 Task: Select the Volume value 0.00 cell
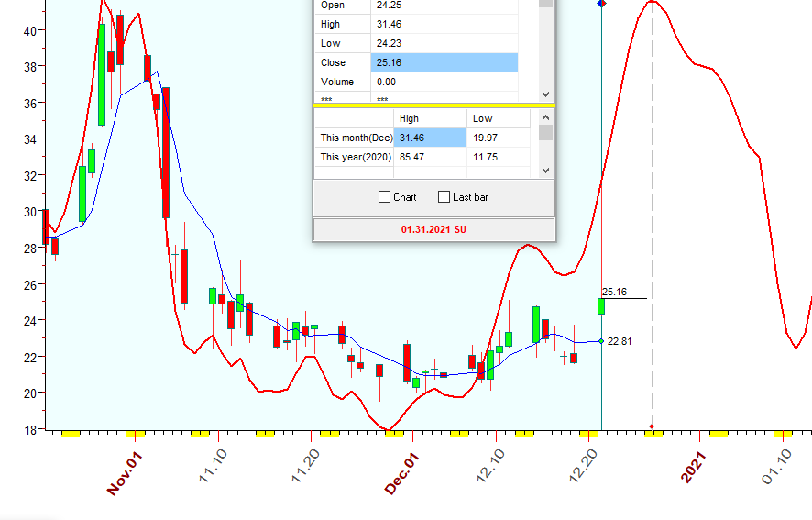pos(444,82)
